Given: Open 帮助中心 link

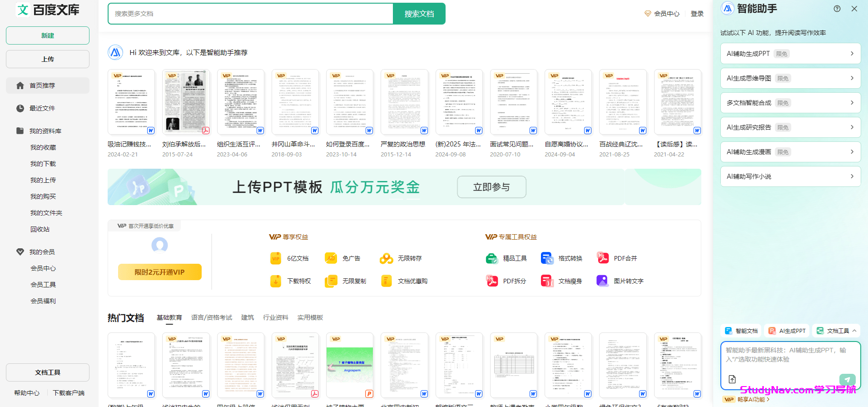Looking at the screenshot, I should coord(27,393).
